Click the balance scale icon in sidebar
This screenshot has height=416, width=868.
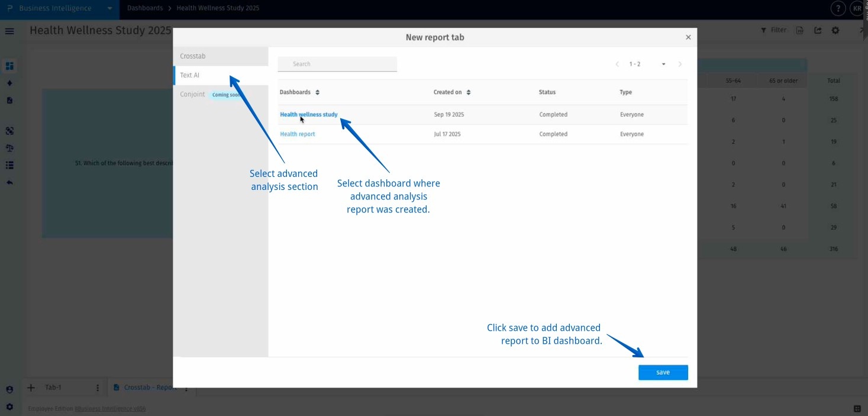click(9, 148)
